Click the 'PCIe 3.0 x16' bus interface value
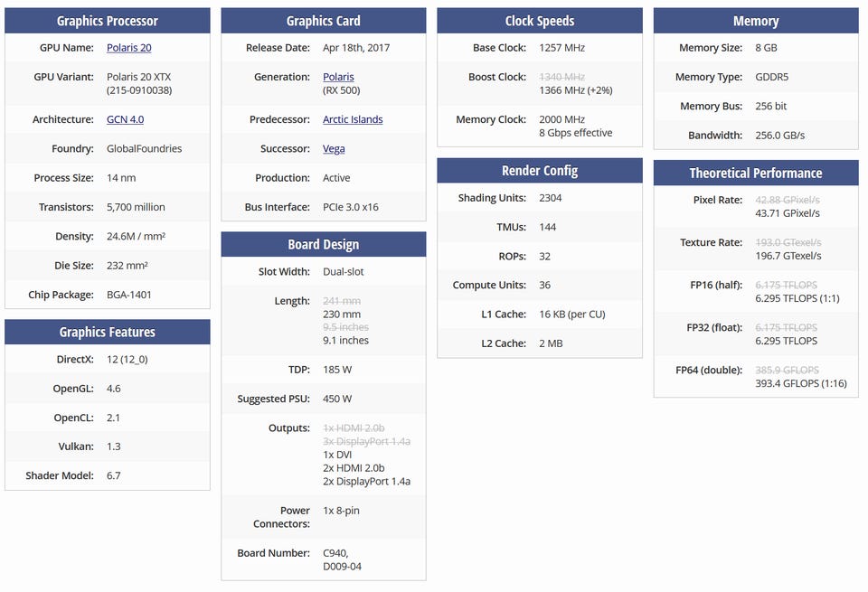 click(x=351, y=207)
